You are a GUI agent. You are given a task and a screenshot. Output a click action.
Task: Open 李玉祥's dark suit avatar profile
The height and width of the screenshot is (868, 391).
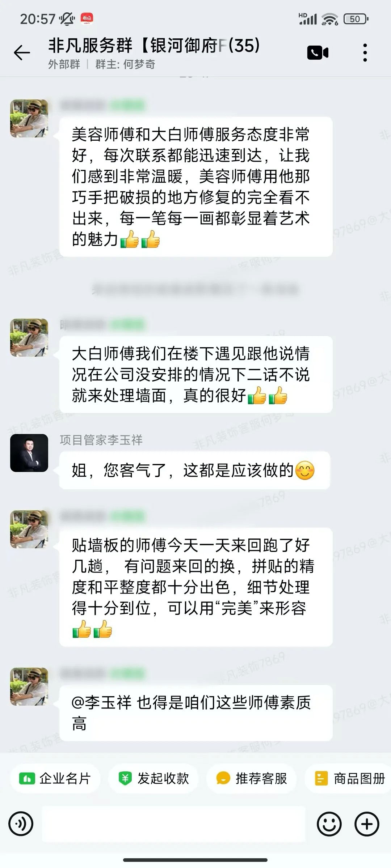29,453
